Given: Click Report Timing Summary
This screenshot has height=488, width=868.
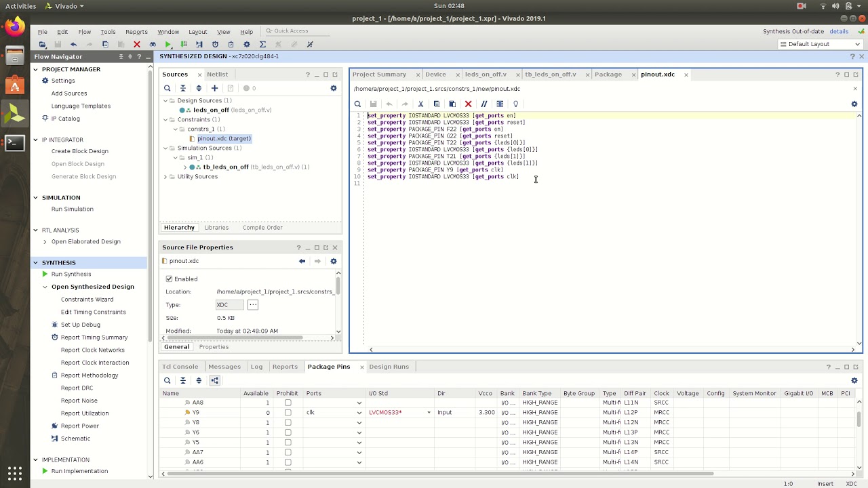Looking at the screenshot, I should [x=94, y=338].
